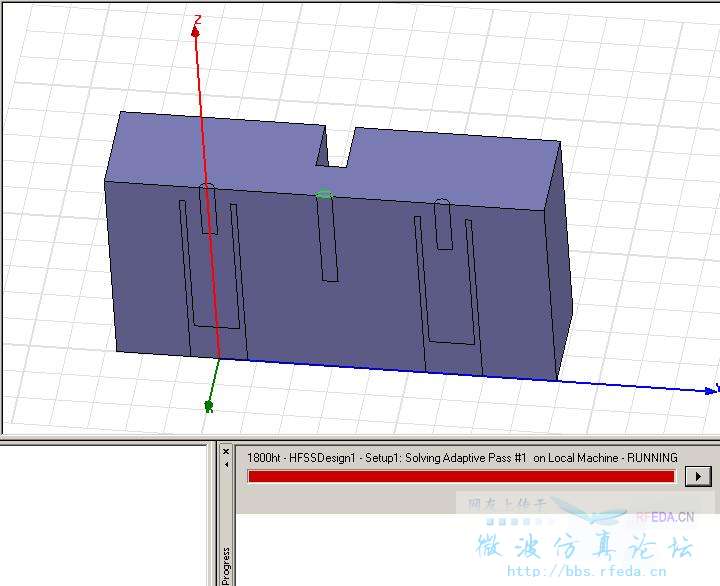Viewport: 720px width, 586px height.
Task: Open the simulation options arrow beside progress bar
Action: [x=698, y=476]
